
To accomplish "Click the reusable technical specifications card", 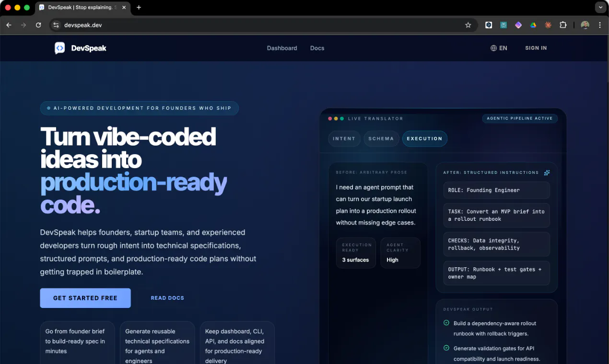I will [x=157, y=342].
